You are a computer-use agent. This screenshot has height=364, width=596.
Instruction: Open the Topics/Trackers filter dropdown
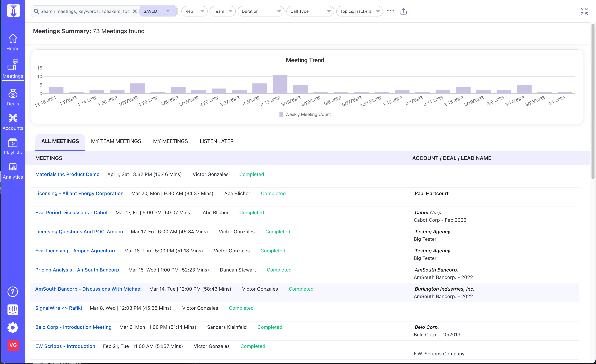point(359,11)
